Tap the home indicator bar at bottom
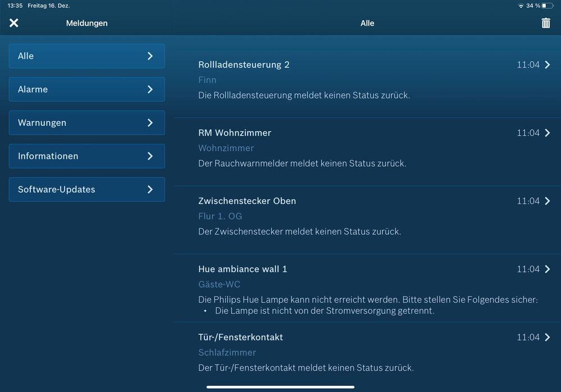 coord(280,387)
